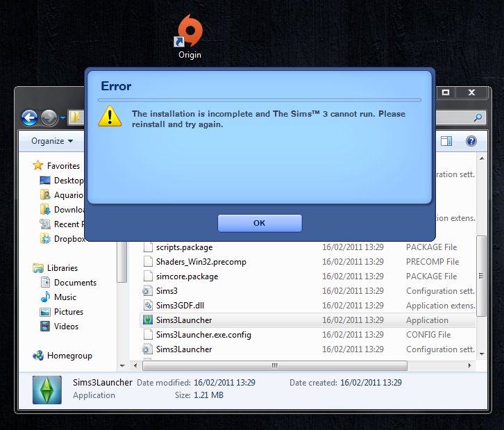Click the Dropbox folder icon
This screenshot has height=430, width=504.
[45, 239]
